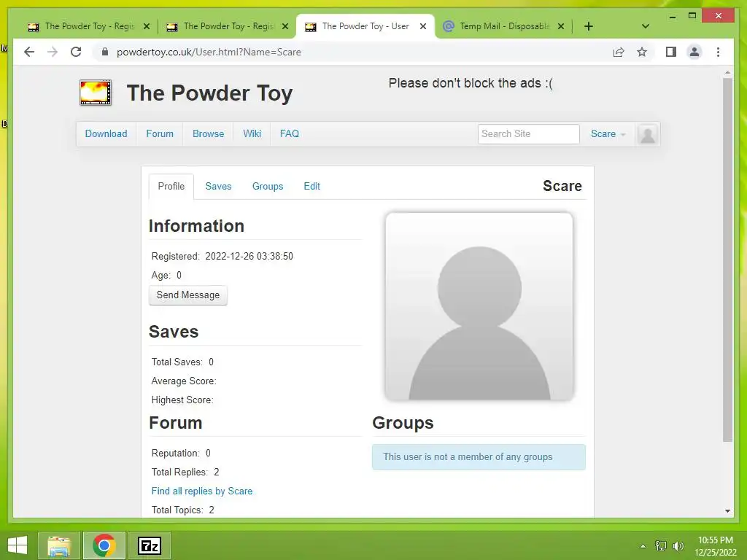Open the Saves tab on the profile
This screenshot has width=747, height=560.
218,186
